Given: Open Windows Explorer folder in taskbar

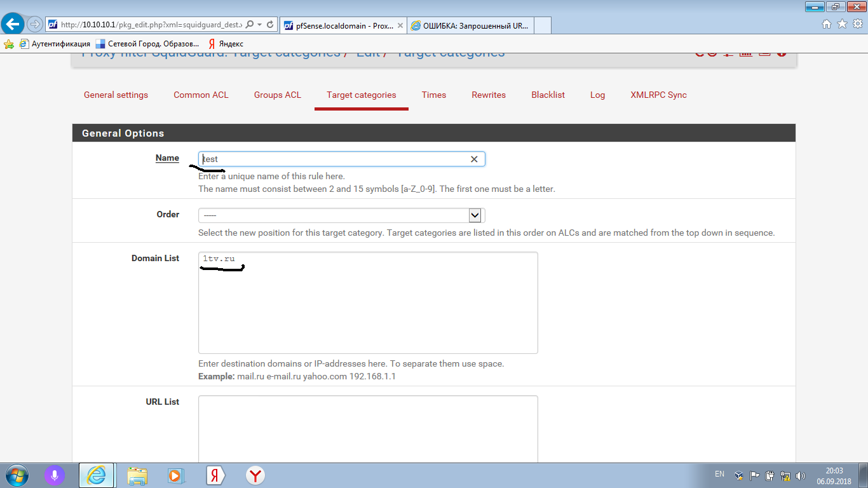Looking at the screenshot, I should [x=137, y=475].
